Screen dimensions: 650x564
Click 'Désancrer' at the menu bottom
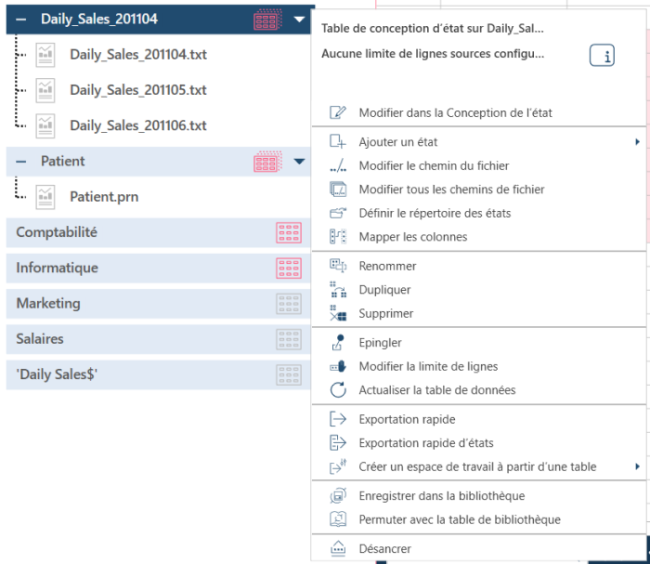[x=385, y=548]
